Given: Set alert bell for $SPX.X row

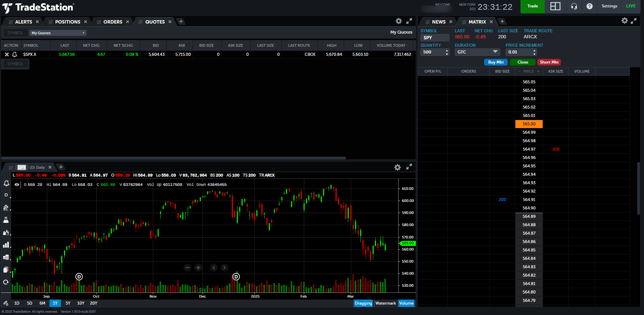Looking at the screenshot, I should point(14,54).
